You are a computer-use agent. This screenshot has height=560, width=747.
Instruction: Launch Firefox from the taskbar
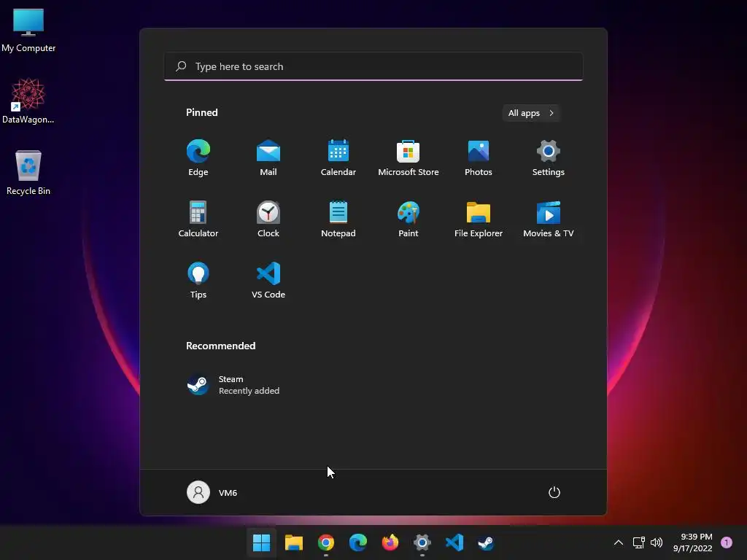coord(390,542)
